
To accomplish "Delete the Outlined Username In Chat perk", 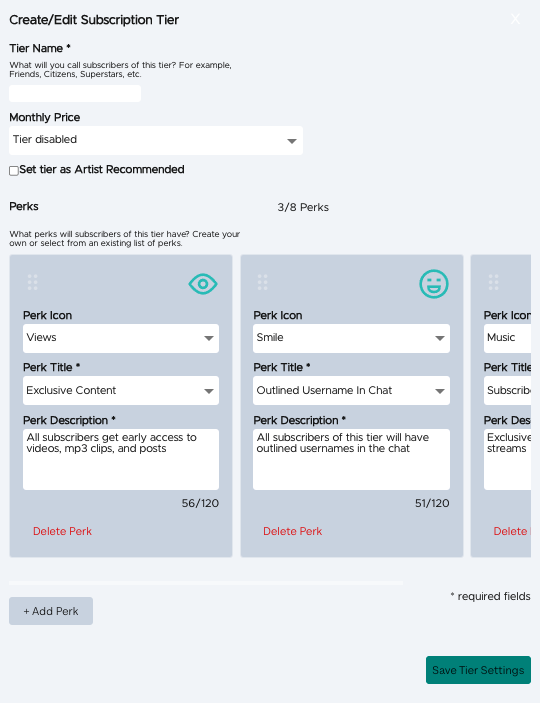I will pos(292,531).
